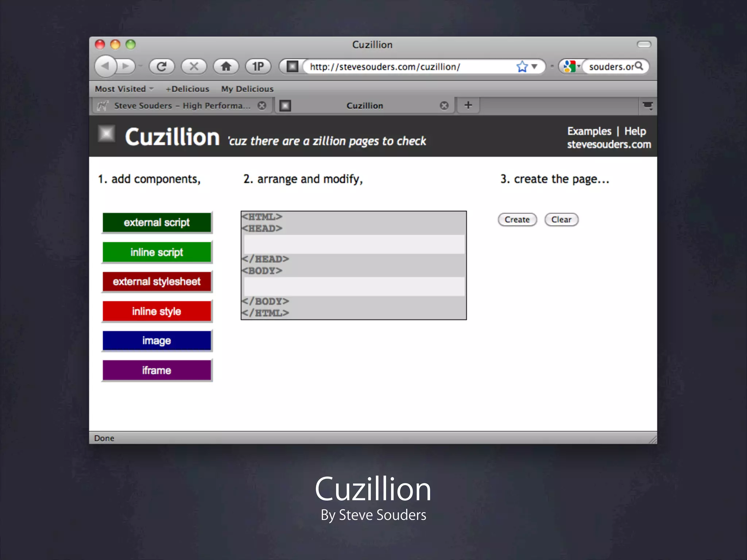
Task: Open the Help link
Action: click(635, 131)
